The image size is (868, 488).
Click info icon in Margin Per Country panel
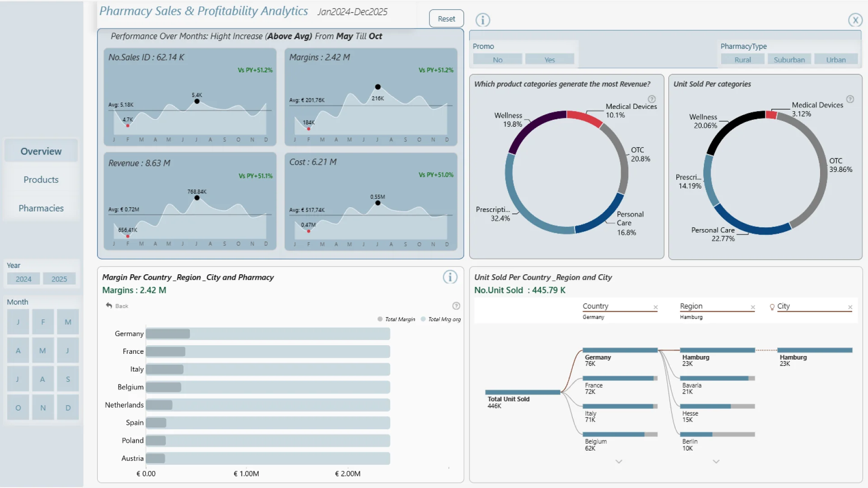tap(450, 277)
